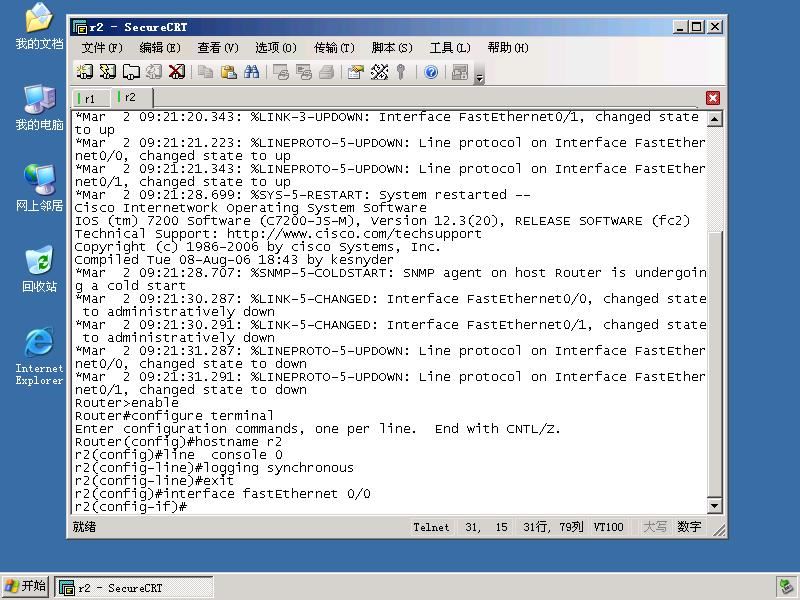
Task: Click the Paste clipboard icon
Action: pyautogui.click(x=229, y=72)
